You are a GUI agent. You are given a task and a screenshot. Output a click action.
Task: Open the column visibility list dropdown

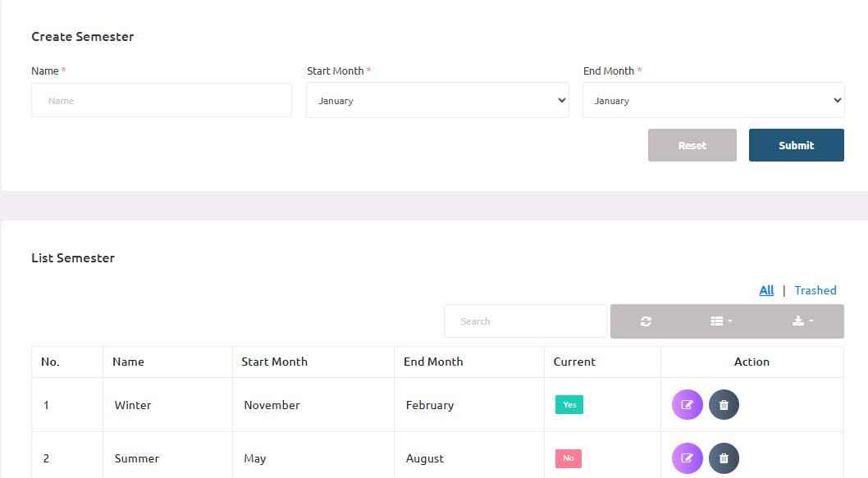(720, 321)
